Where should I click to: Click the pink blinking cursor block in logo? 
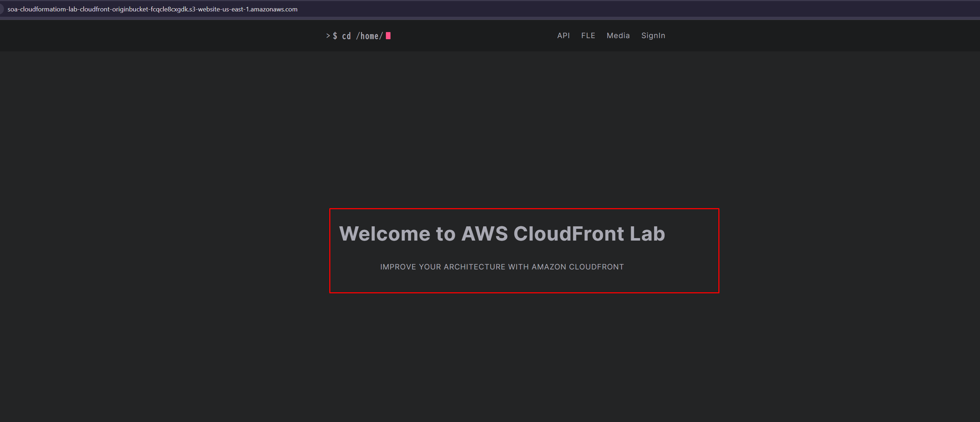(388, 36)
